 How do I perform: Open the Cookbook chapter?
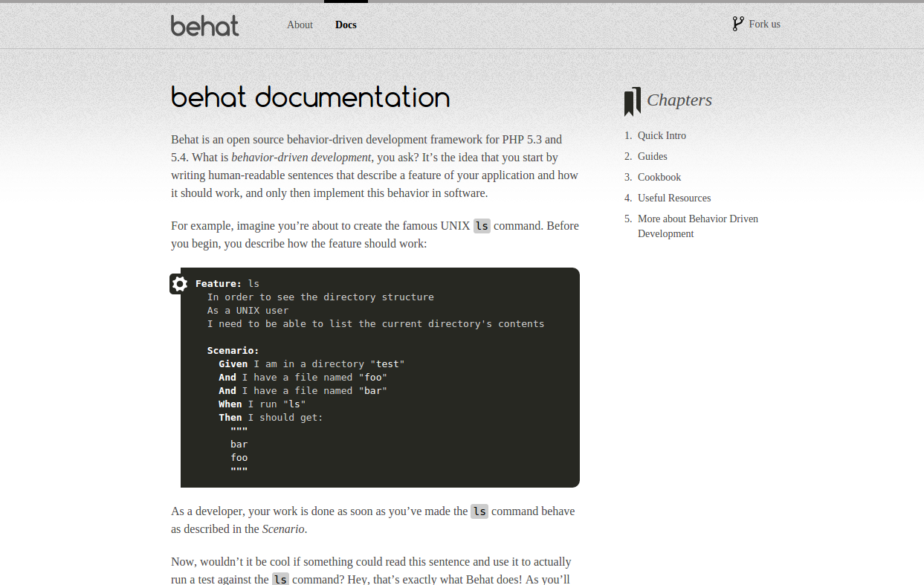pos(659,177)
